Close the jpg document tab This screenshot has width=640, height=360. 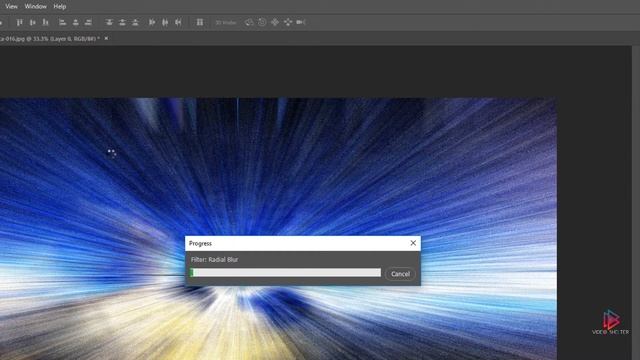(106, 38)
